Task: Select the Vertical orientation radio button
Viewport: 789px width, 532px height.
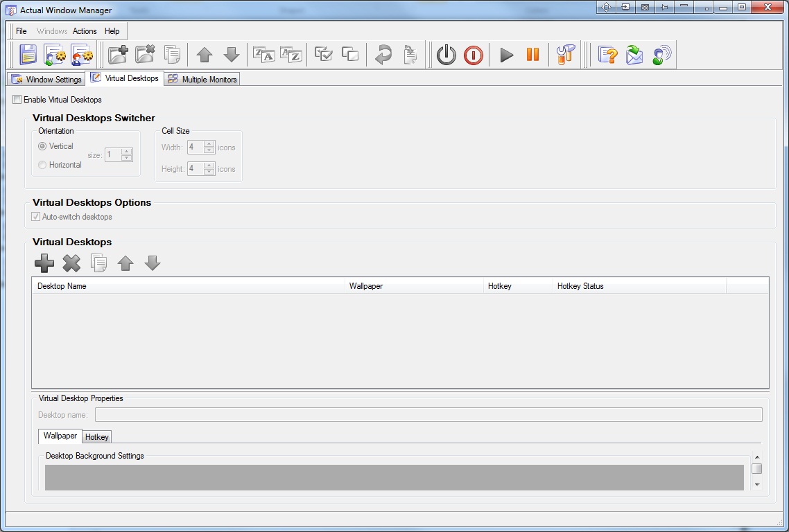Action: [x=42, y=146]
